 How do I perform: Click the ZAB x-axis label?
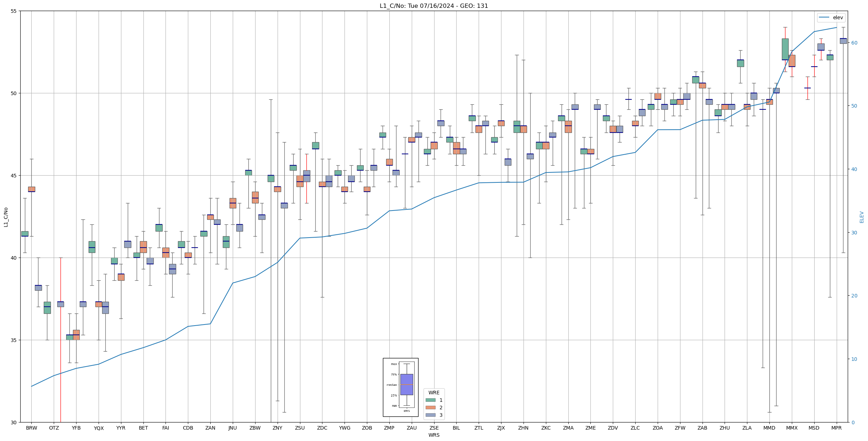703,428
